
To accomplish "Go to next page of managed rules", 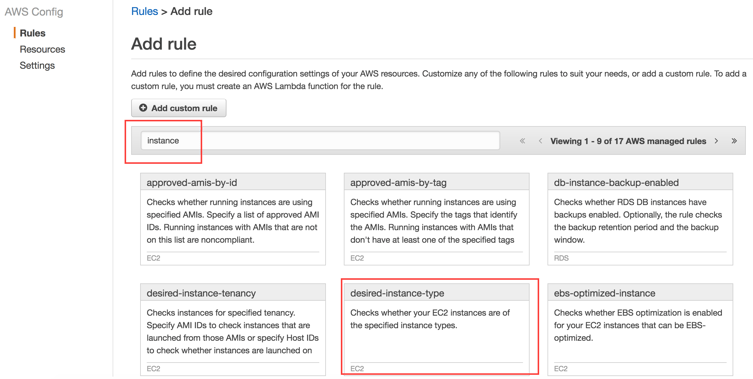I will tap(717, 141).
